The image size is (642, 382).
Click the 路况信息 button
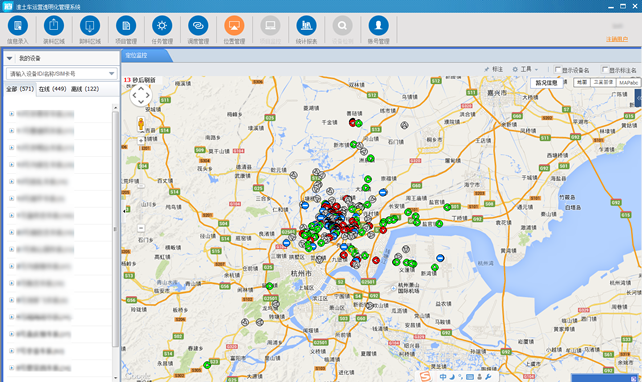point(547,83)
